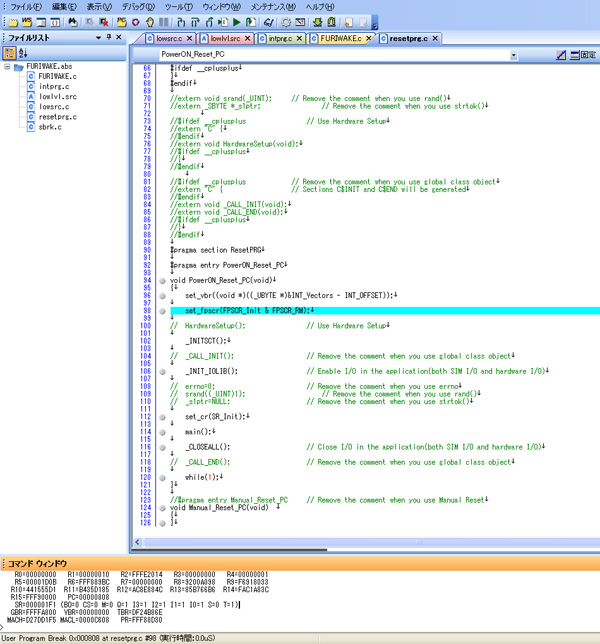This screenshot has width=600, height=644.
Task: Select resetprg.c in the file list
Action: click(x=58, y=117)
